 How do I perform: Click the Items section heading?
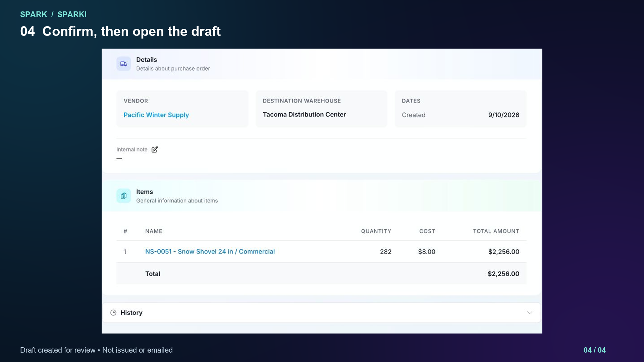coord(145,192)
